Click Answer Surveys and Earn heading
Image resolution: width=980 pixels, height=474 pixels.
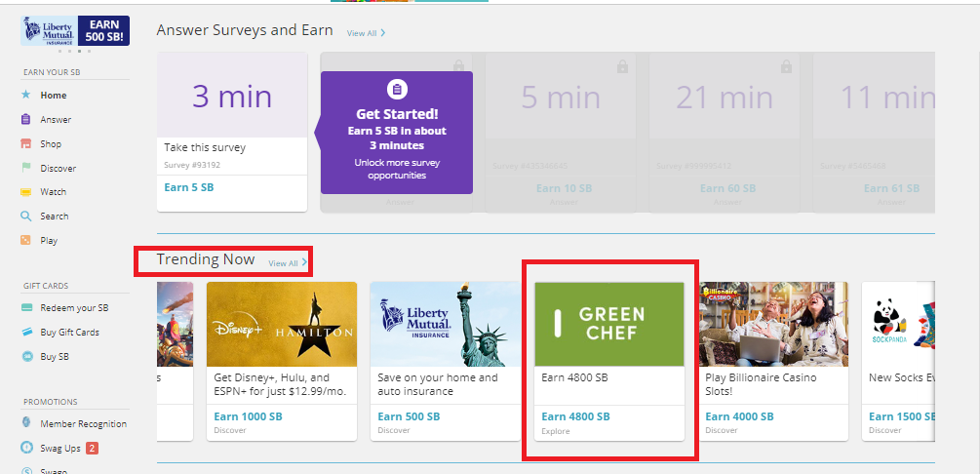pyautogui.click(x=245, y=30)
